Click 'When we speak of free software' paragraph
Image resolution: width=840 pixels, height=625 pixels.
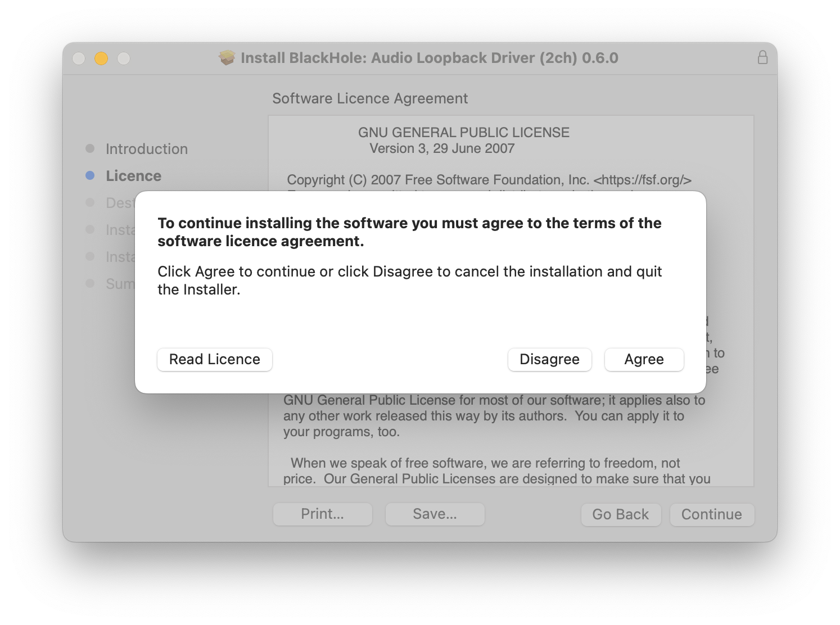point(497,471)
